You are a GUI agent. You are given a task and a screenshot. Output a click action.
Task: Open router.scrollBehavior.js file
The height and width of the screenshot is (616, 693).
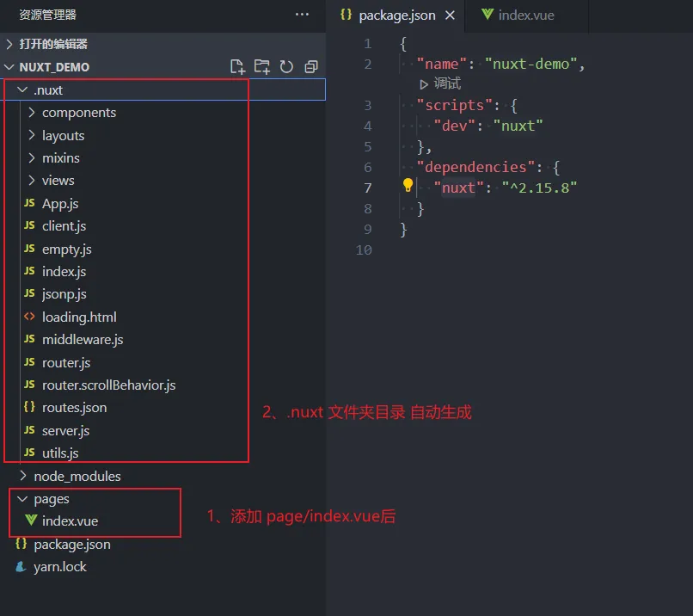coord(108,385)
